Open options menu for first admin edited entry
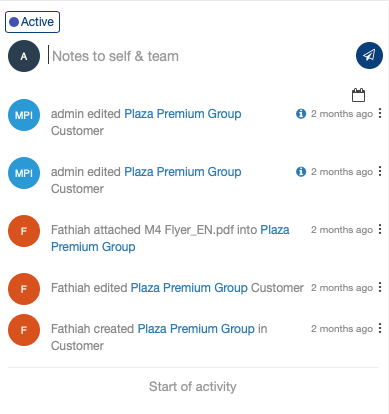 (380, 113)
